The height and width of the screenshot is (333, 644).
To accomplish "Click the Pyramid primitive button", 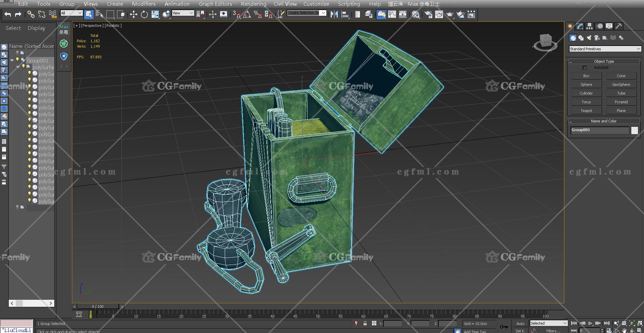I will (x=621, y=102).
